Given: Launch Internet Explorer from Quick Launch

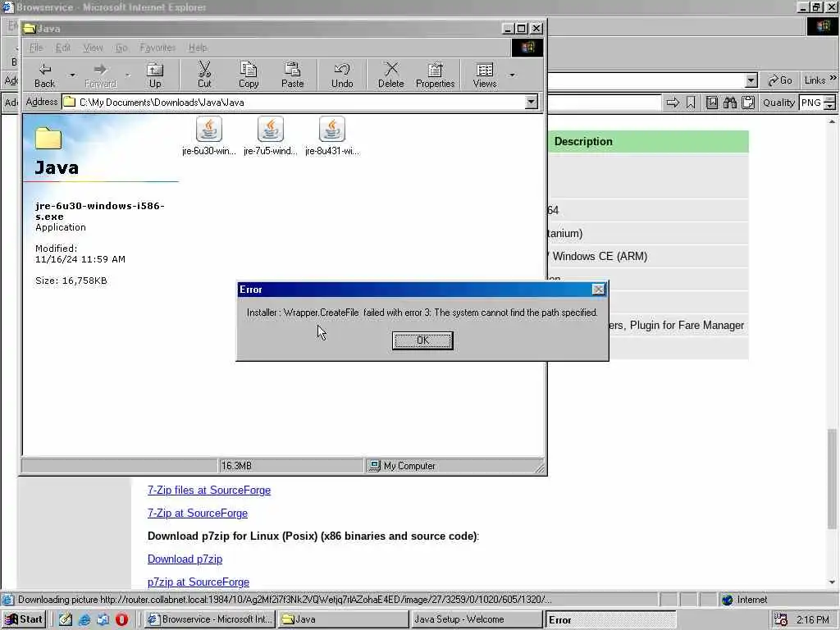Looking at the screenshot, I should [84, 619].
